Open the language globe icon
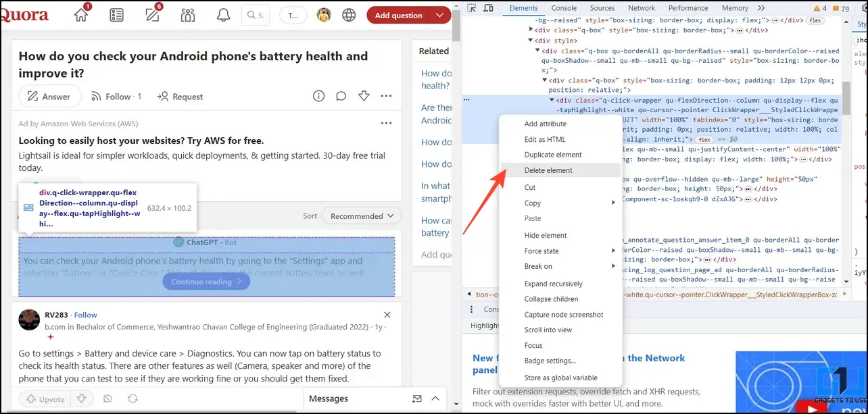This screenshot has width=868, height=414. coord(349,15)
